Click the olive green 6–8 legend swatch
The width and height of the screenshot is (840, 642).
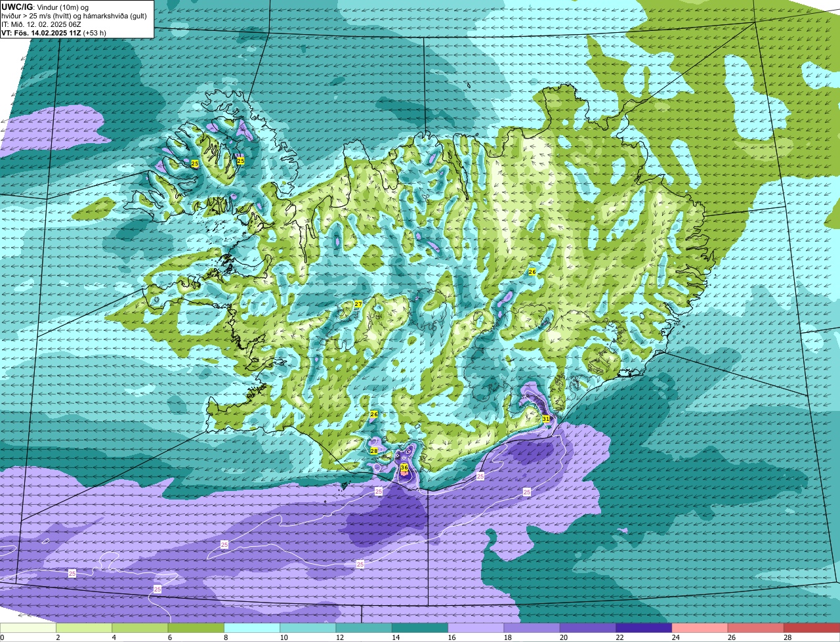tap(196, 628)
